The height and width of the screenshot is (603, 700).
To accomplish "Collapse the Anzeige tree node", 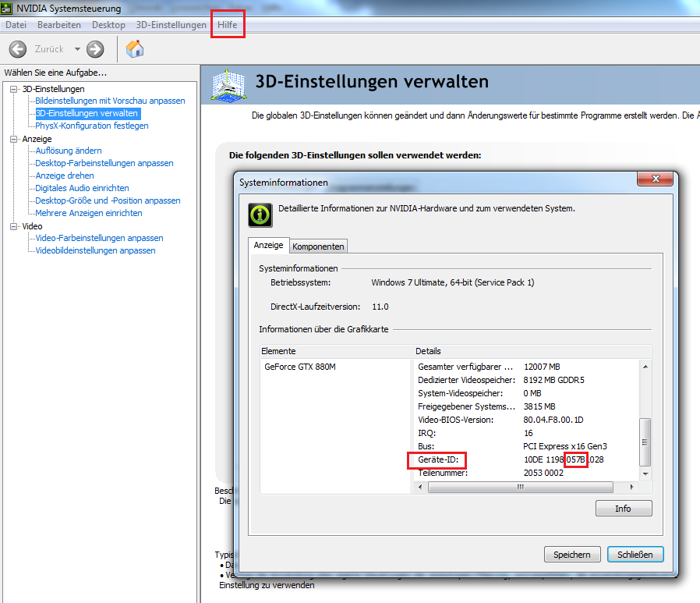I will (x=14, y=140).
